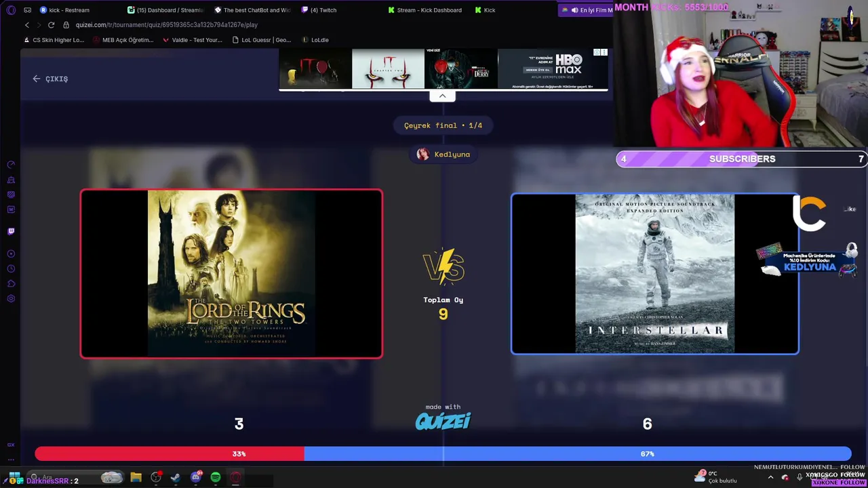
Task: Open Steam from the taskbar
Action: coord(176,477)
